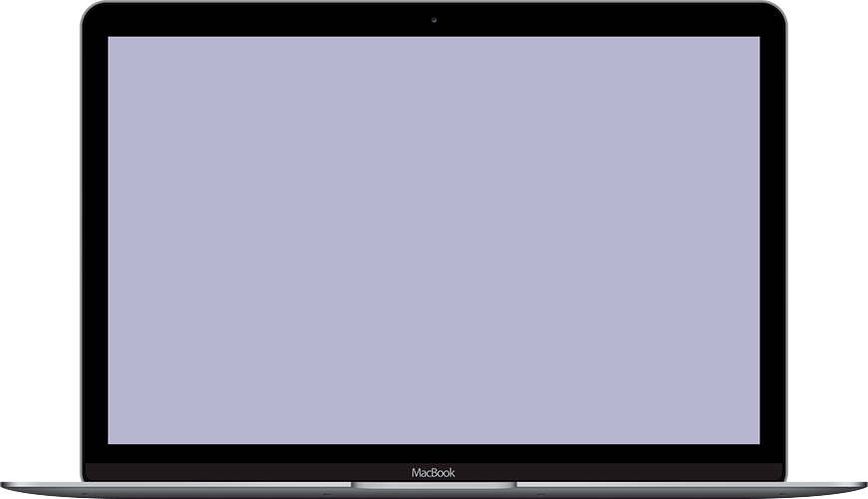The width and height of the screenshot is (868, 499).
Task: Click the webcam lens above the display
Action: click(x=434, y=19)
